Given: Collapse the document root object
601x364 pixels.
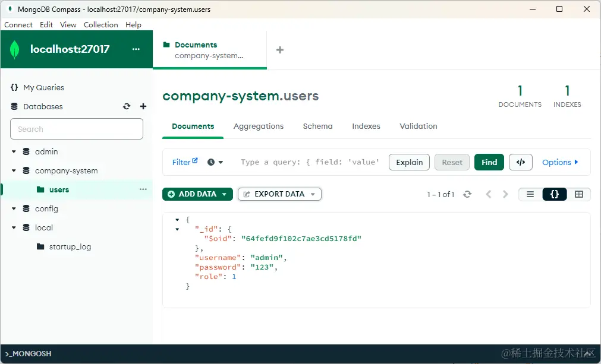Looking at the screenshot, I should [177, 220].
